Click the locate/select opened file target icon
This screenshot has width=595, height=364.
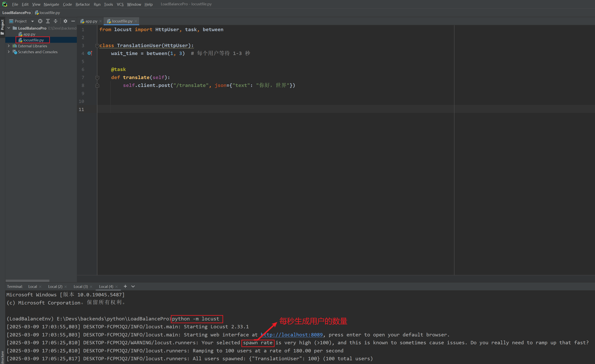tap(40, 21)
